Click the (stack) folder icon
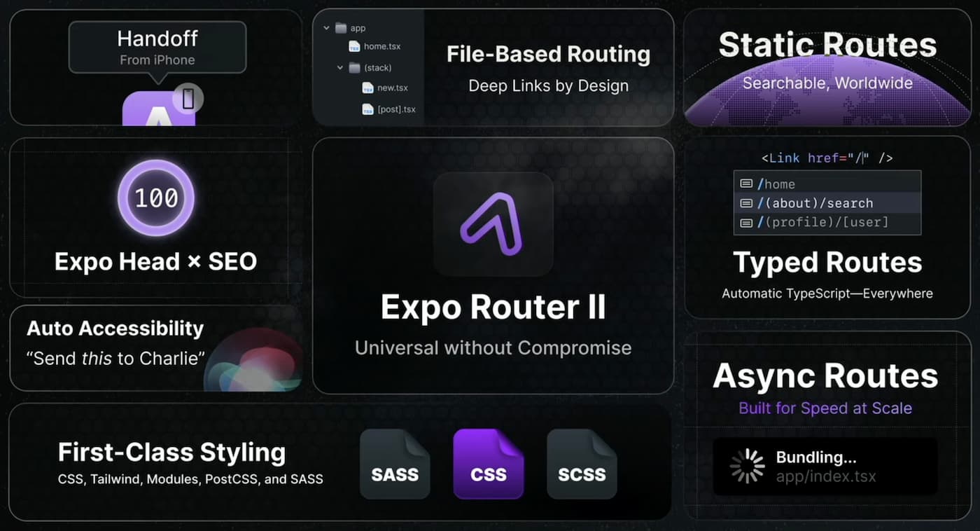Image resolution: width=980 pixels, height=531 pixels. [x=354, y=68]
